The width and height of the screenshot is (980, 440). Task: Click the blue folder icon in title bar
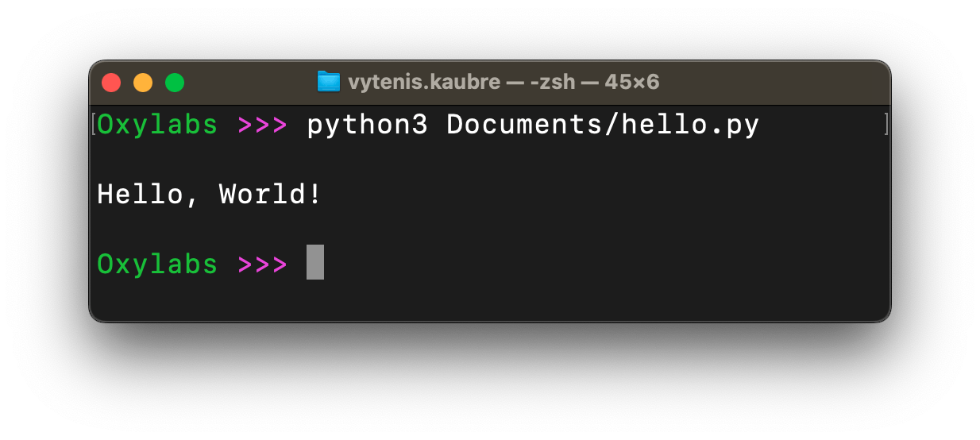328,82
